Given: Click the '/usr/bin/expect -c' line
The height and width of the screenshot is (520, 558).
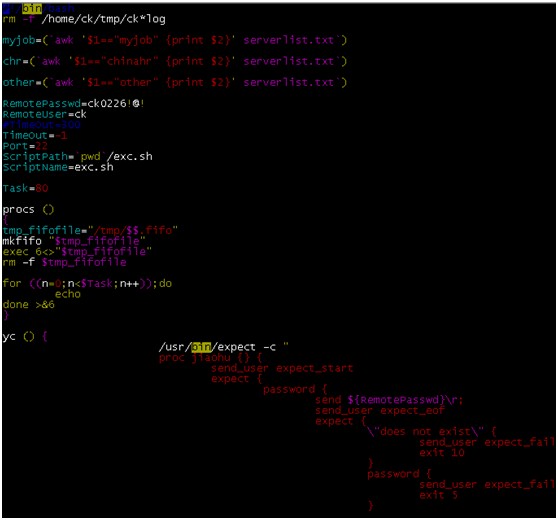Looking at the screenshot, I should [x=223, y=347].
